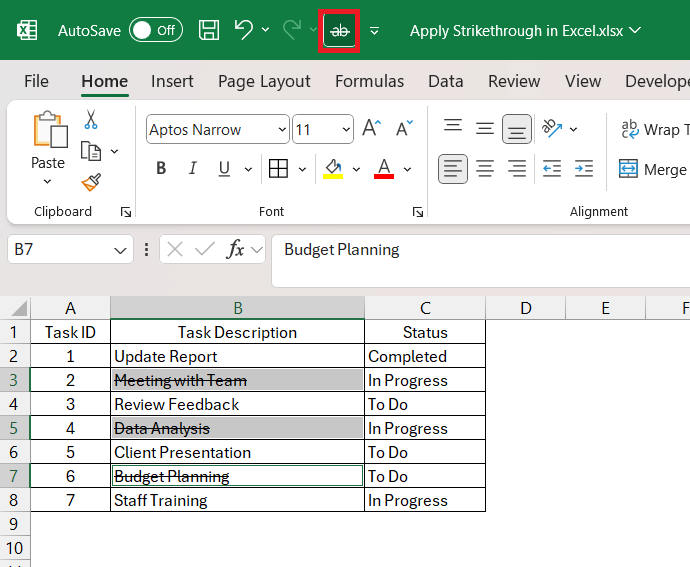Switch to the Formulas tab

(x=369, y=82)
